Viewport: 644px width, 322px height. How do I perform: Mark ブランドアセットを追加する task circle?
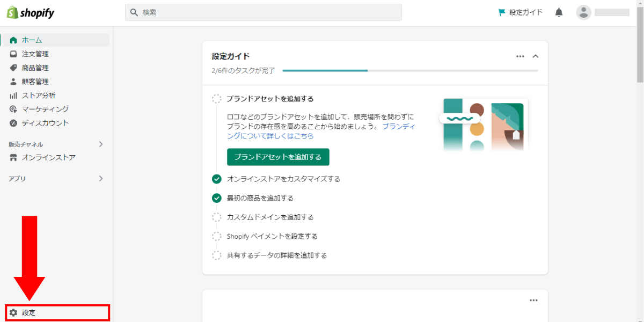point(216,99)
